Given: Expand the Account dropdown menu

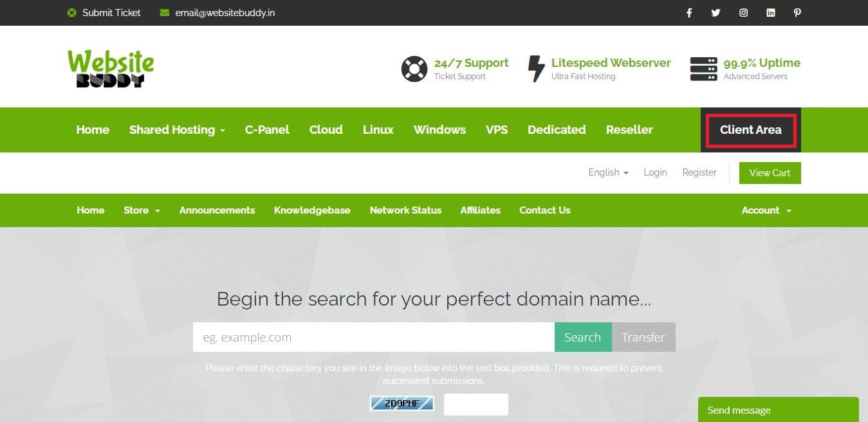Looking at the screenshot, I should pyautogui.click(x=766, y=210).
